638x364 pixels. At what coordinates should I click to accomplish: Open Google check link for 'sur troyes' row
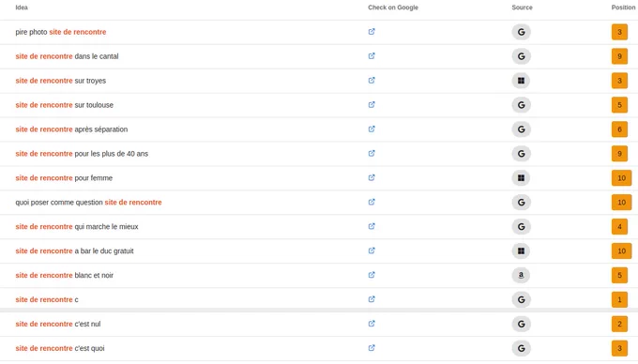(x=372, y=81)
